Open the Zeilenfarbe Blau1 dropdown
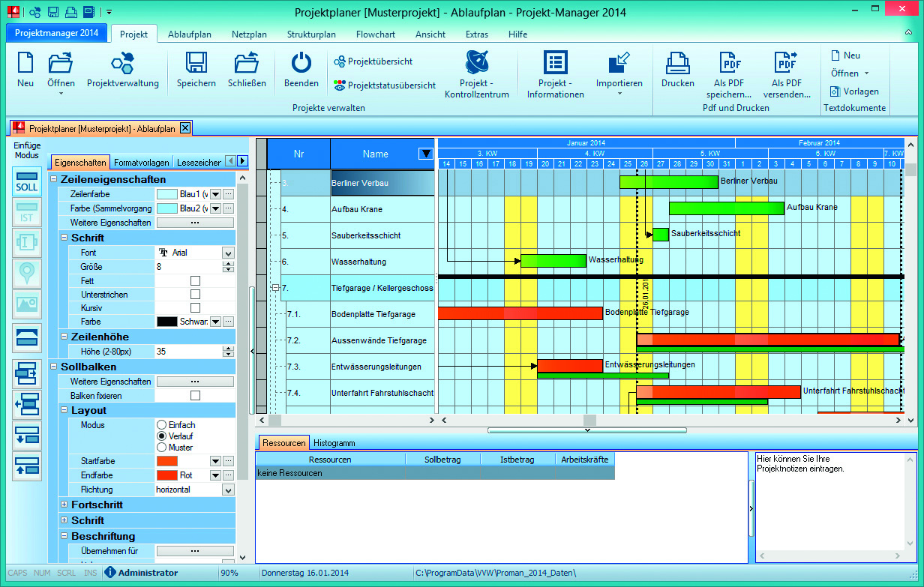This screenshot has height=587, width=924. point(215,195)
